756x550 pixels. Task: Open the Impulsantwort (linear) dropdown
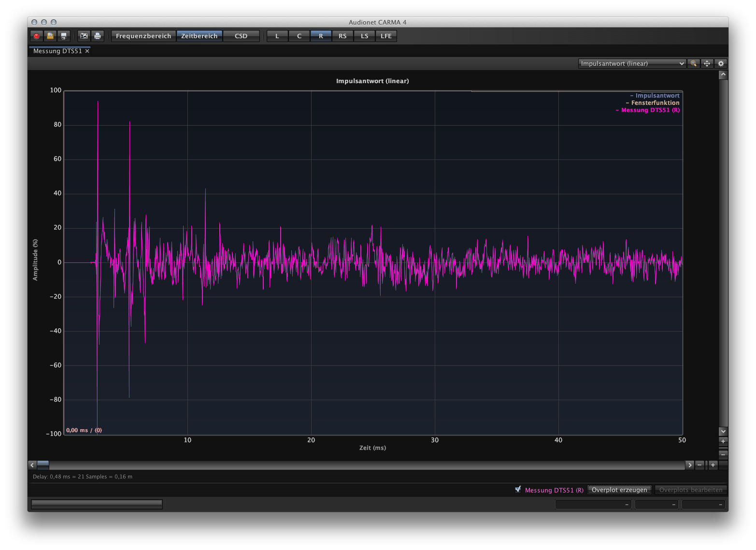[632, 64]
